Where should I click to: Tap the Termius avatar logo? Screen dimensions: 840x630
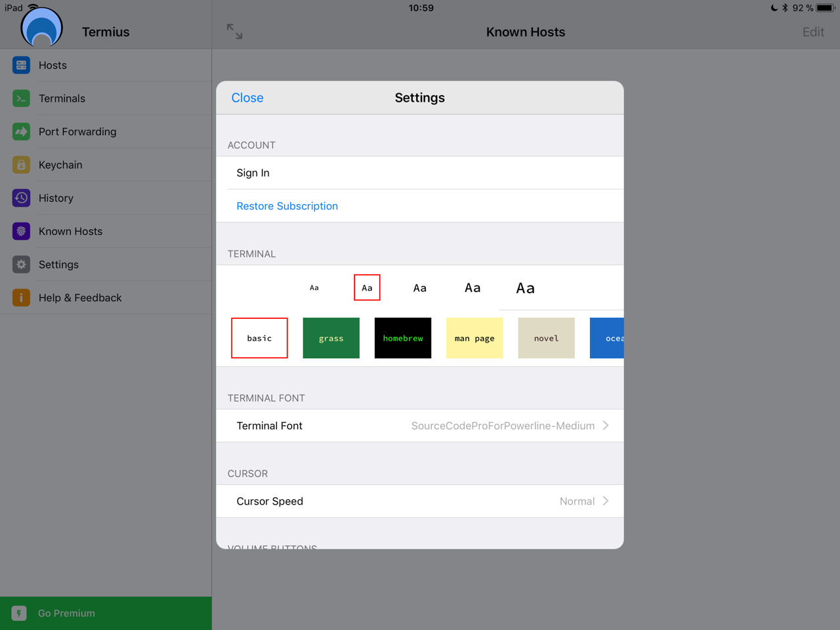[41, 28]
